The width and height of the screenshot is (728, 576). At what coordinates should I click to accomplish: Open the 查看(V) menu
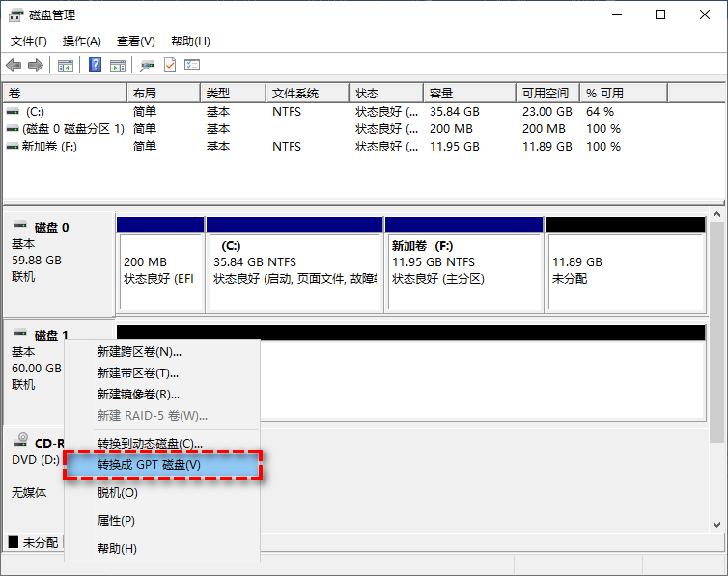[x=136, y=41]
